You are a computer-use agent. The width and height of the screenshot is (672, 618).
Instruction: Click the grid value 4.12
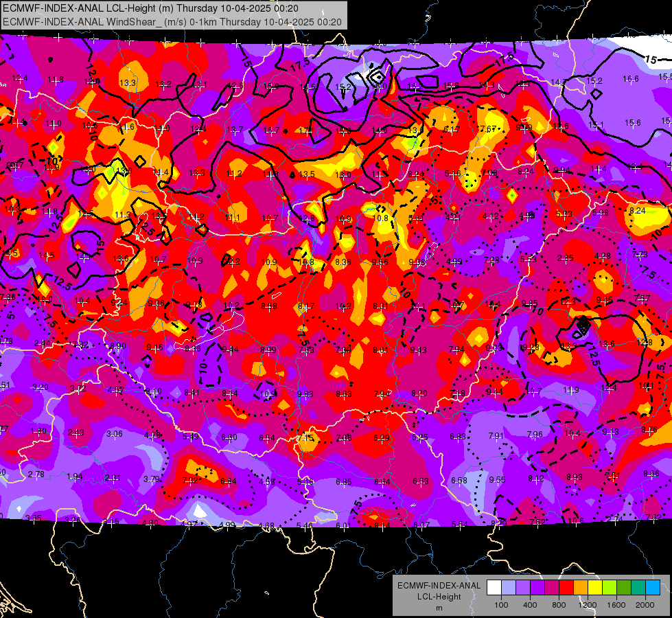tap(490, 216)
